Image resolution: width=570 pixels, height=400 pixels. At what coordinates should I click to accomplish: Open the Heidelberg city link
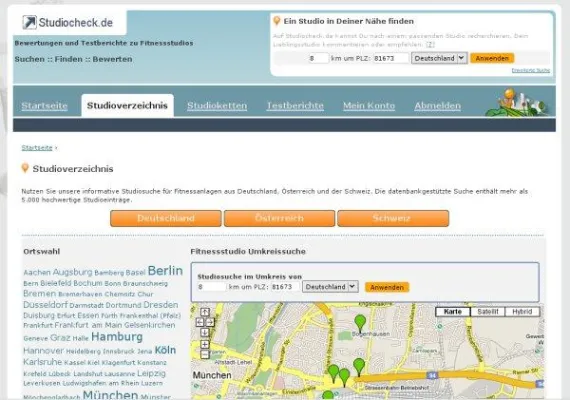click(x=83, y=351)
